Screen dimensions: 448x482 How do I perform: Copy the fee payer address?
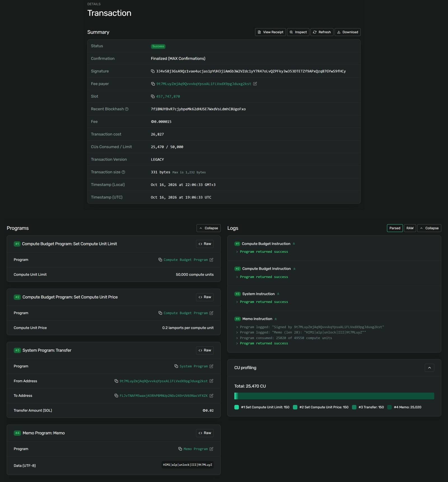click(x=153, y=84)
